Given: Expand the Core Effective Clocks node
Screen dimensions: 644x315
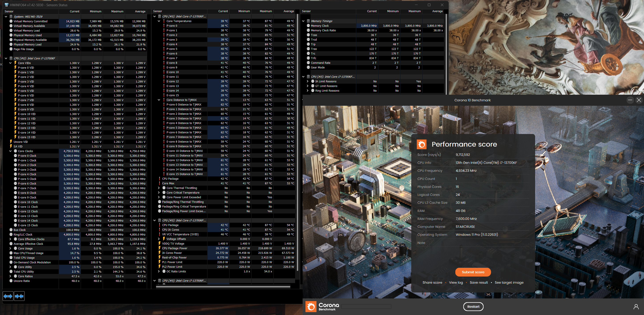Looking at the screenshot, I should pyautogui.click(x=10, y=239).
